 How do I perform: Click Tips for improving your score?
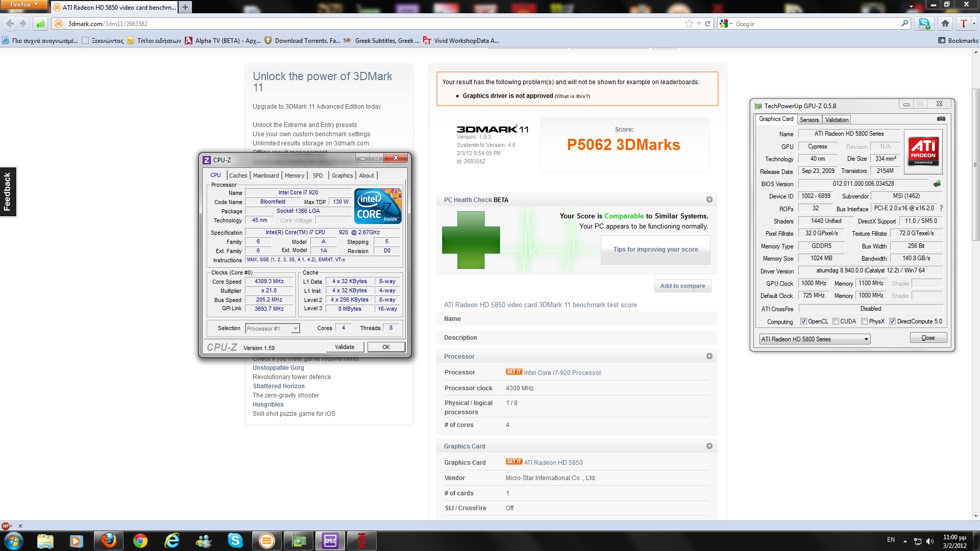(655, 249)
